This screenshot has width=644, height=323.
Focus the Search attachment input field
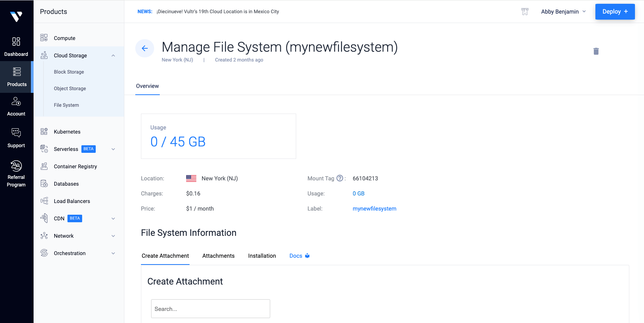coord(211,309)
